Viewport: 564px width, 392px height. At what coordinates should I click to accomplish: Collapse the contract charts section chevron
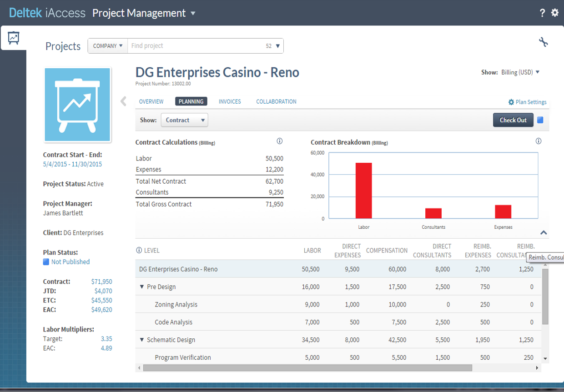544,232
